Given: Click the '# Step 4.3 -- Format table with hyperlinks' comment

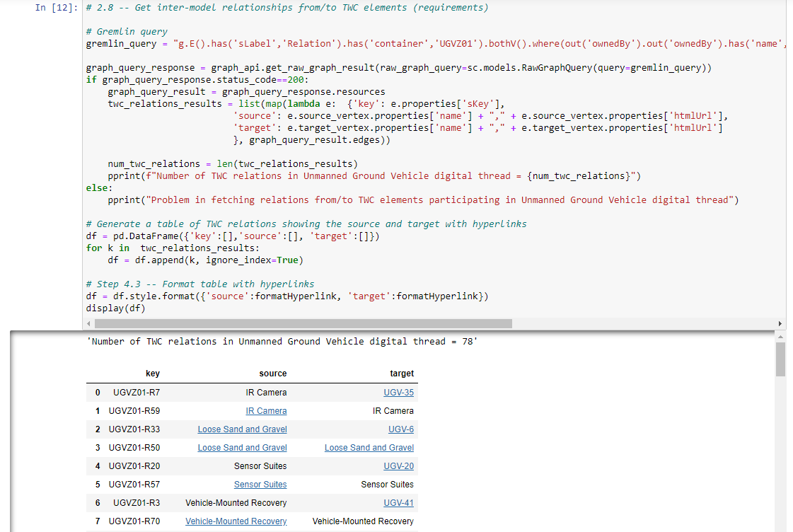Looking at the screenshot, I should point(200,284).
